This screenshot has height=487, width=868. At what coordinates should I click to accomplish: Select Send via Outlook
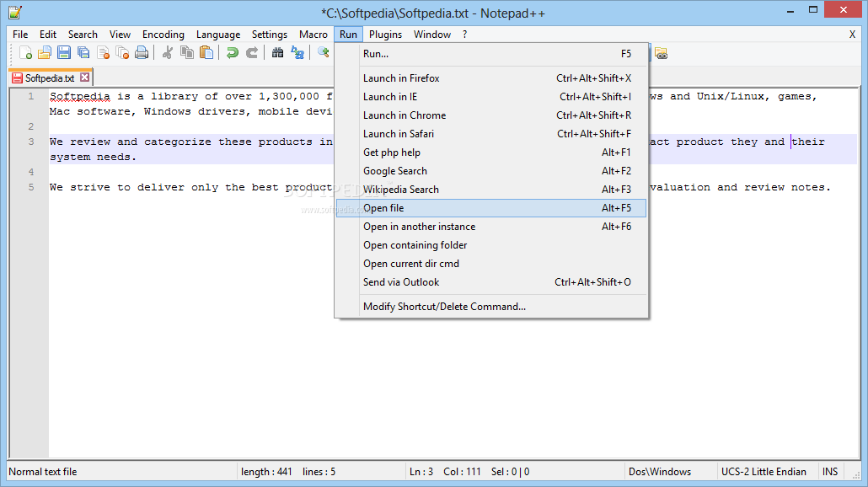click(x=491, y=282)
